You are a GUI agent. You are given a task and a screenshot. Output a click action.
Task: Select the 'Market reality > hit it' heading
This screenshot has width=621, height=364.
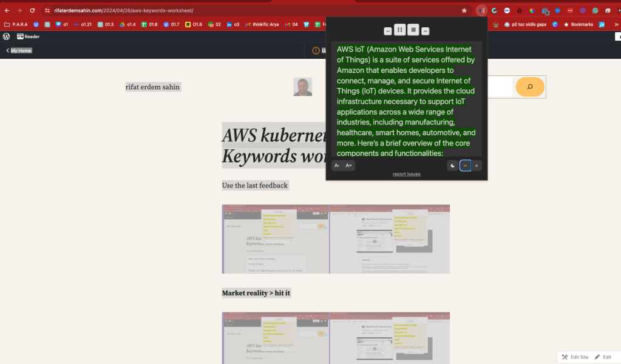256,293
